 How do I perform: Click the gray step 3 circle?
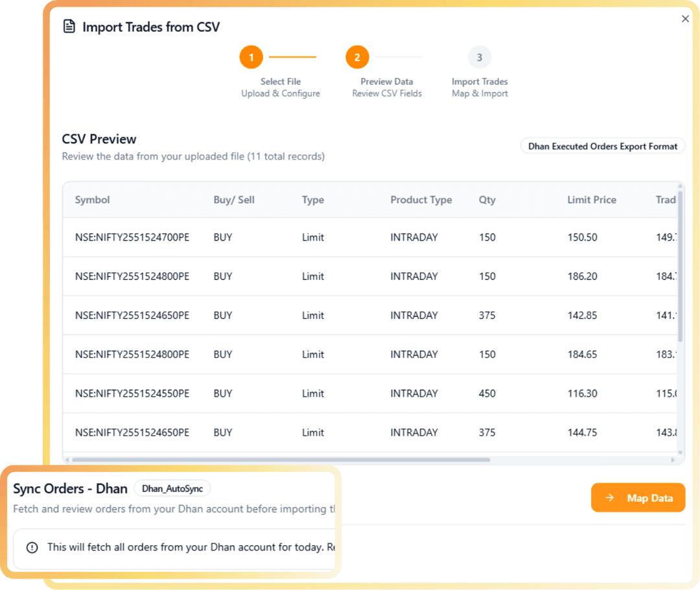(x=480, y=57)
